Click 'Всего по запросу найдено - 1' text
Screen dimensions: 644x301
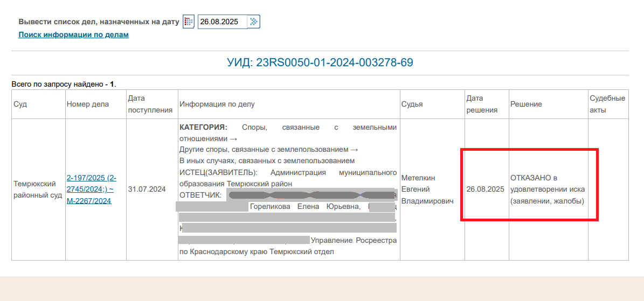(64, 85)
